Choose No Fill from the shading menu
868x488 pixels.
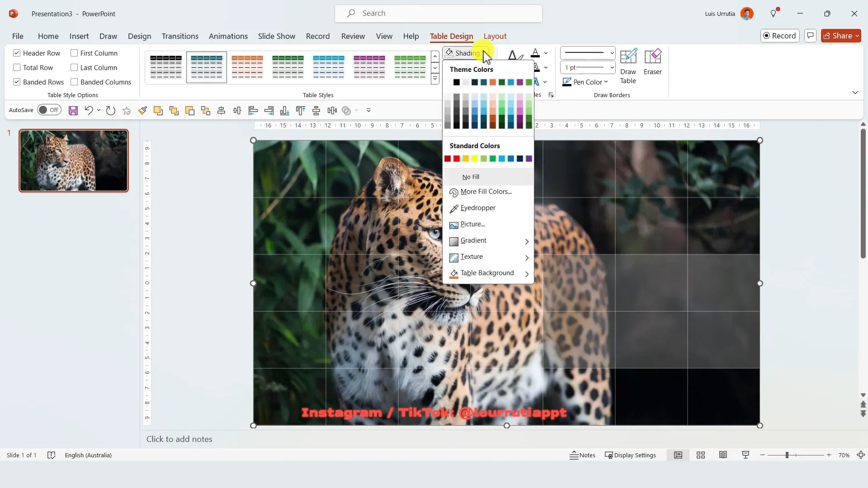tap(488, 177)
